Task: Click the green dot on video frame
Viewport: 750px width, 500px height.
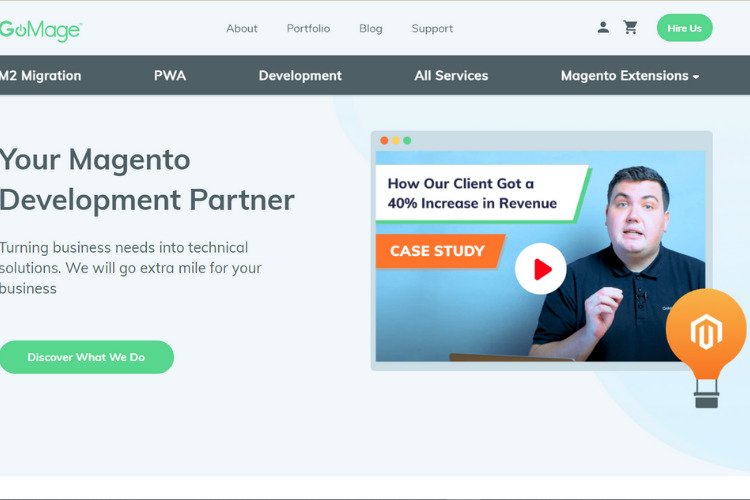Action: [407, 141]
